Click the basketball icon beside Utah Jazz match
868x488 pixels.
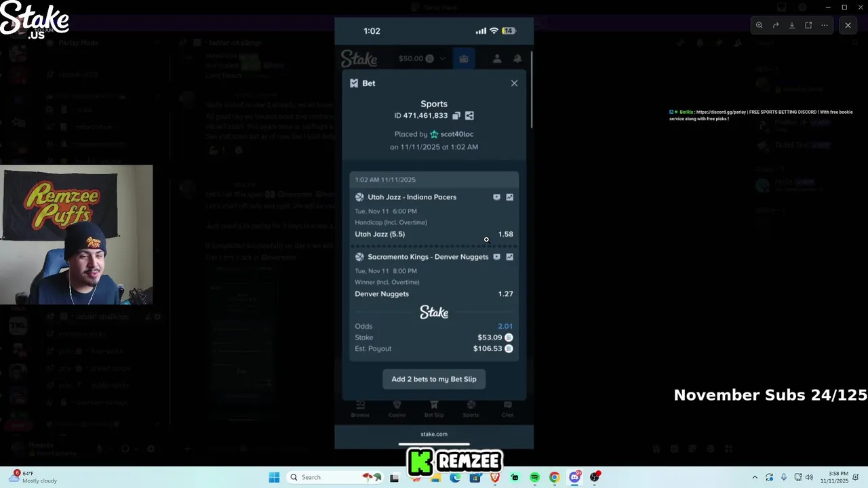[359, 197]
